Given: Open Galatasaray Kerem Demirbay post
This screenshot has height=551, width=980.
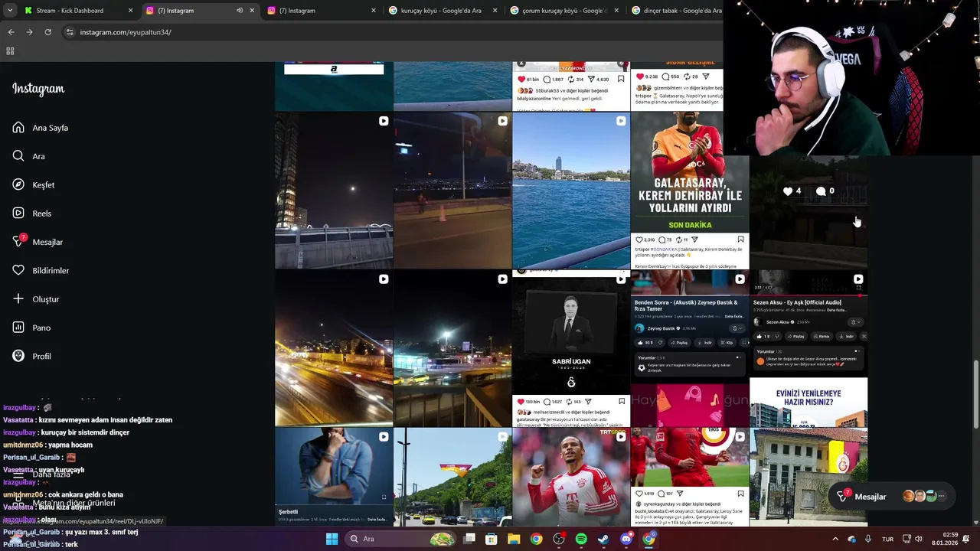Looking at the screenshot, I should click(690, 191).
